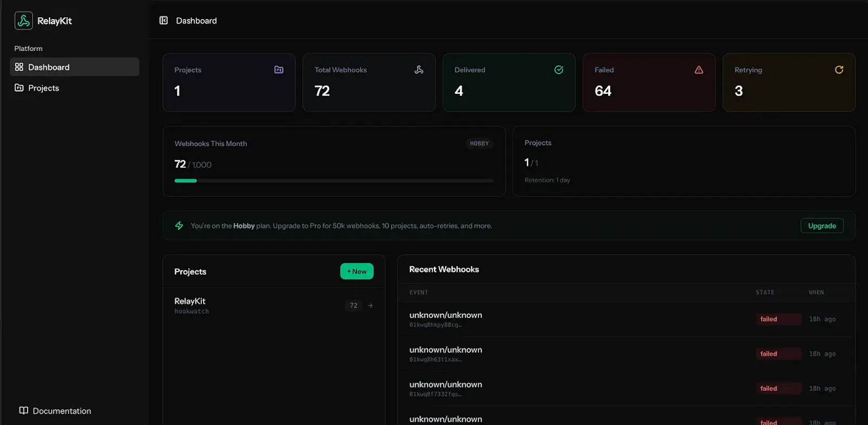Click the refresh icon on Retrying card
The height and width of the screenshot is (425, 868).
839,69
